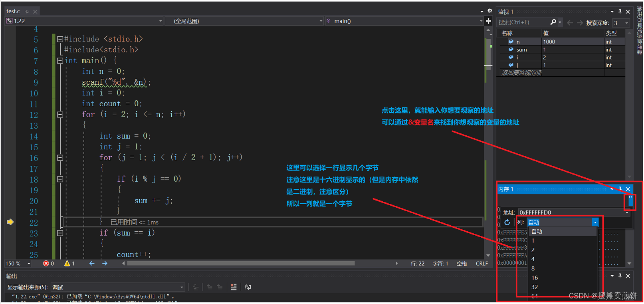644x304 pixels.
Task: Click the find-message-in-code output icon
Action: tap(196, 287)
